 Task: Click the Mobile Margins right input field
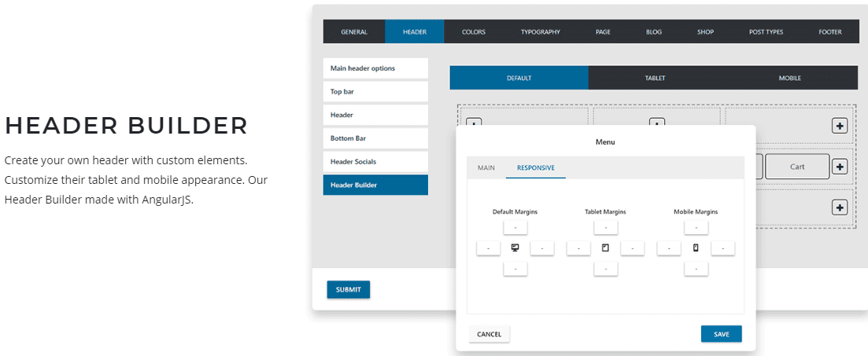coord(723,248)
